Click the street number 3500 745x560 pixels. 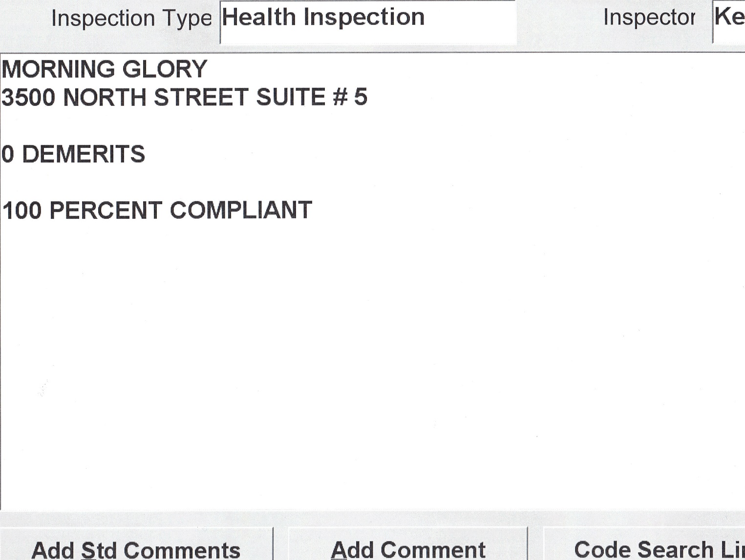[x=28, y=97]
